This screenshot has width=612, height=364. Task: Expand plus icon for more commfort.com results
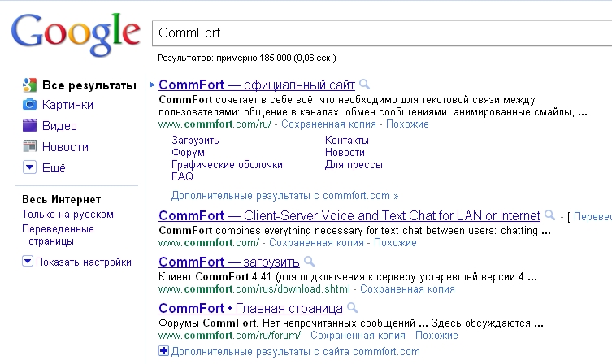[163, 351]
